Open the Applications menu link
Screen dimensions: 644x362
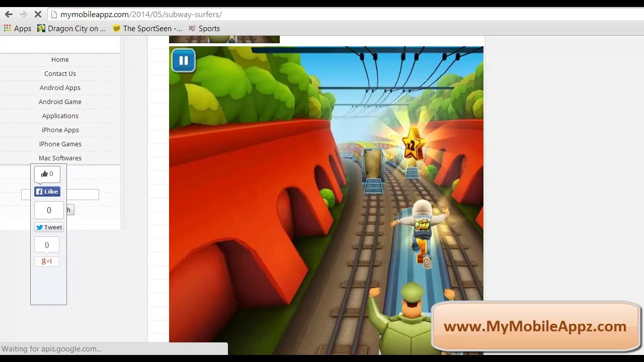click(x=60, y=116)
